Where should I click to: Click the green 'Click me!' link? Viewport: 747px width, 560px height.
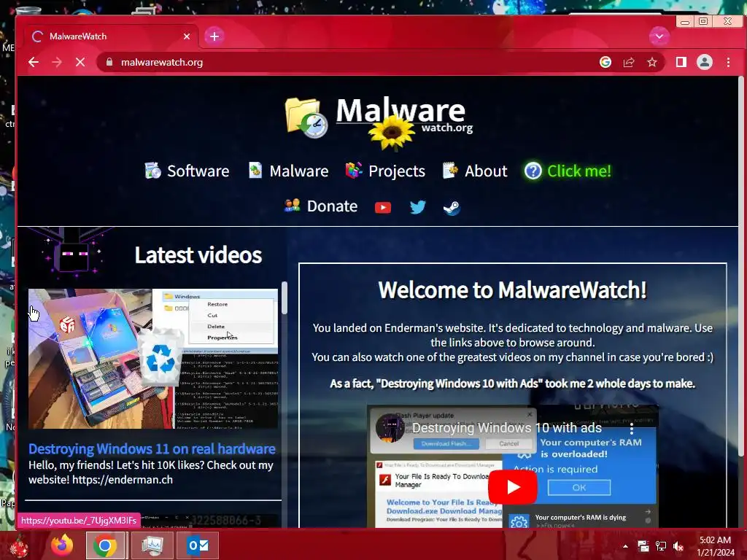tap(568, 171)
